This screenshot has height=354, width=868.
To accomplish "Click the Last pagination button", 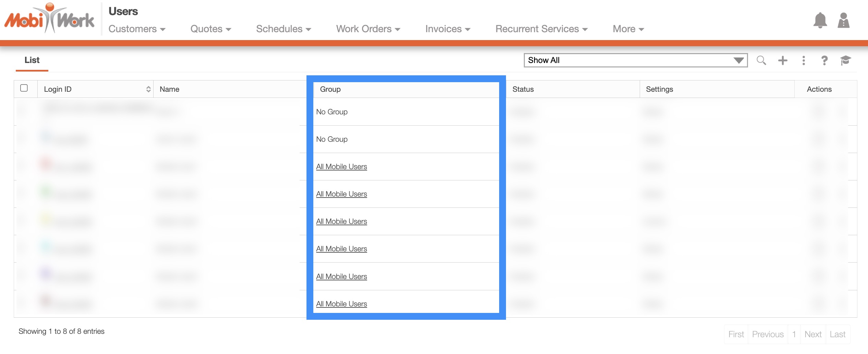I will pos(837,334).
